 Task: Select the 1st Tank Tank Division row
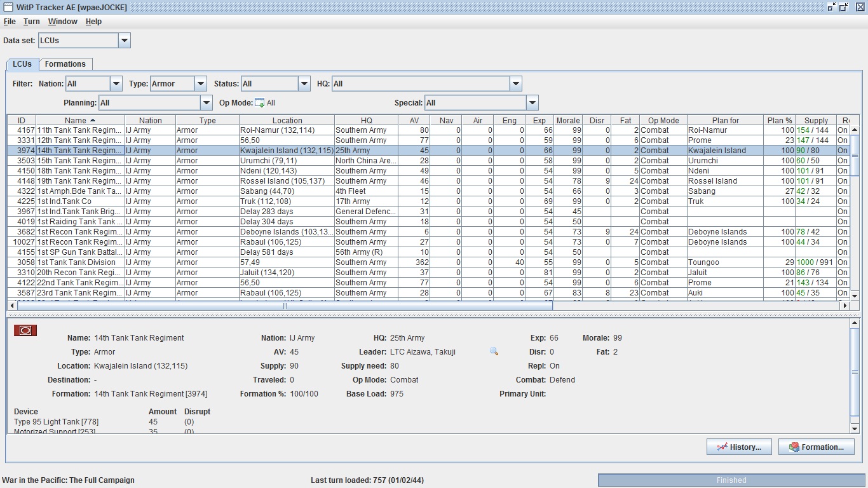pyautogui.click(x=429, y=262)
